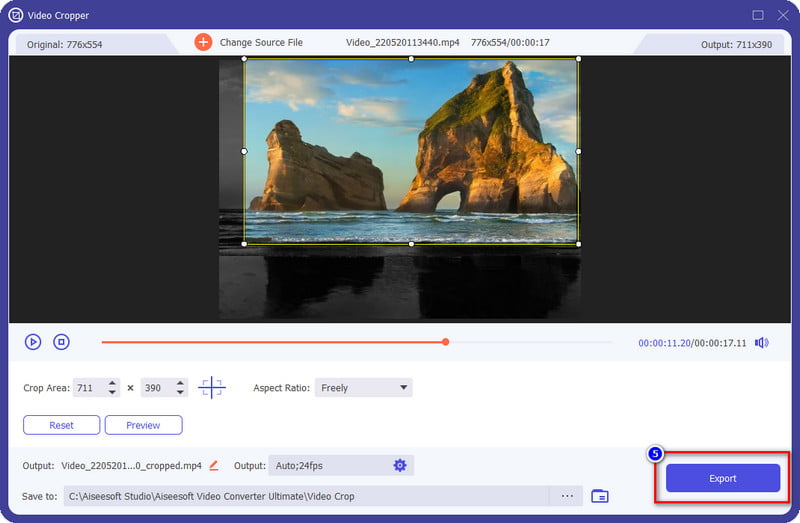The width and height of the screenshot is (800, 523).
Task: Click the Reset button
Action: pyautogui.click(x=62, y=425)
